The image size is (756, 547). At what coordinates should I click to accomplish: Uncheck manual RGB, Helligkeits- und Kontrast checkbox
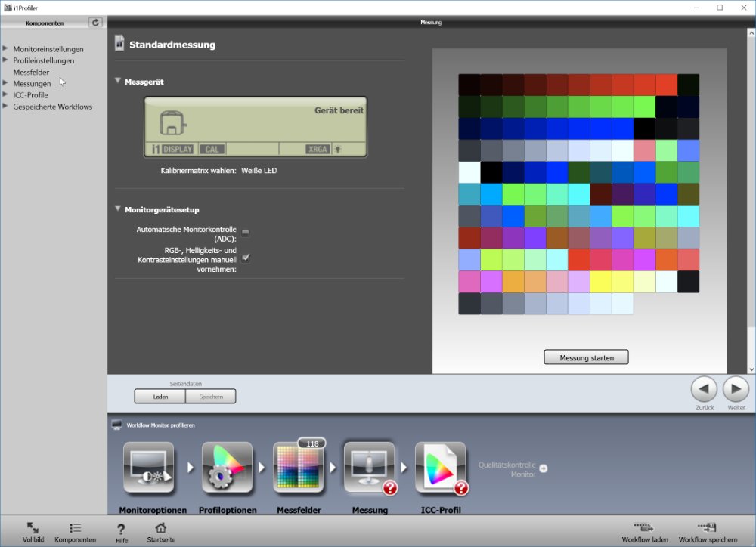click(x=246, y=258)
